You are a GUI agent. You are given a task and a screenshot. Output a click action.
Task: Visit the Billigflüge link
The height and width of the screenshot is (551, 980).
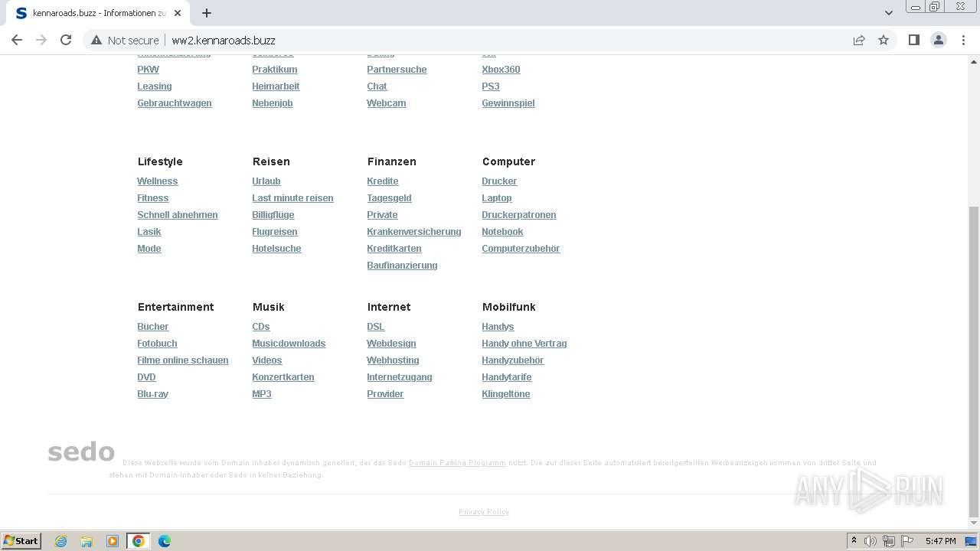point(273,215)
